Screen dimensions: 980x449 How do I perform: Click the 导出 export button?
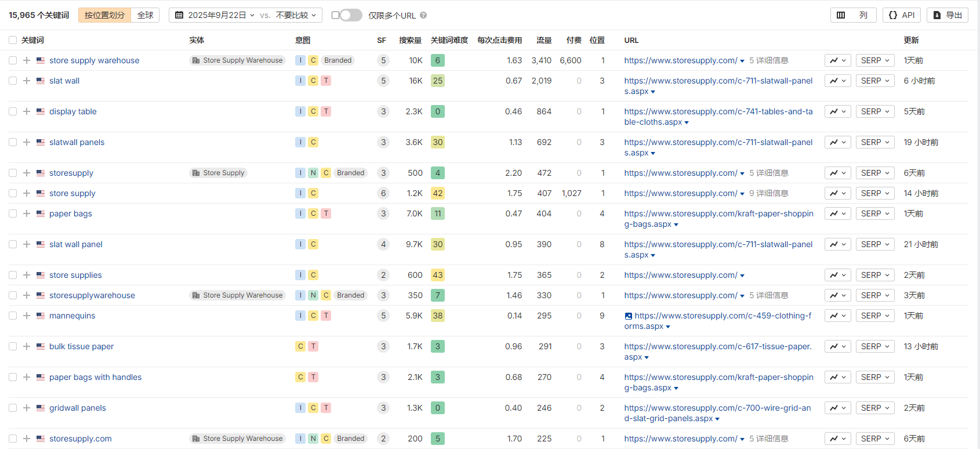click(947, 15)
